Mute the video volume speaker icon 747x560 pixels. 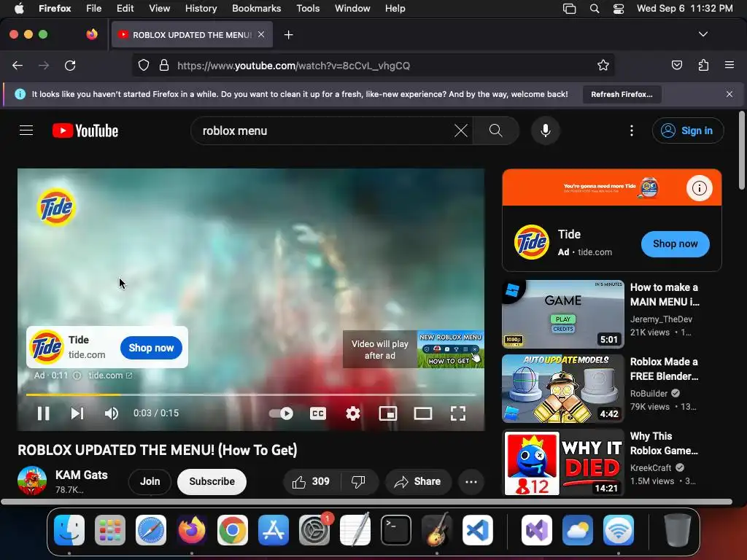coord(112,413)
